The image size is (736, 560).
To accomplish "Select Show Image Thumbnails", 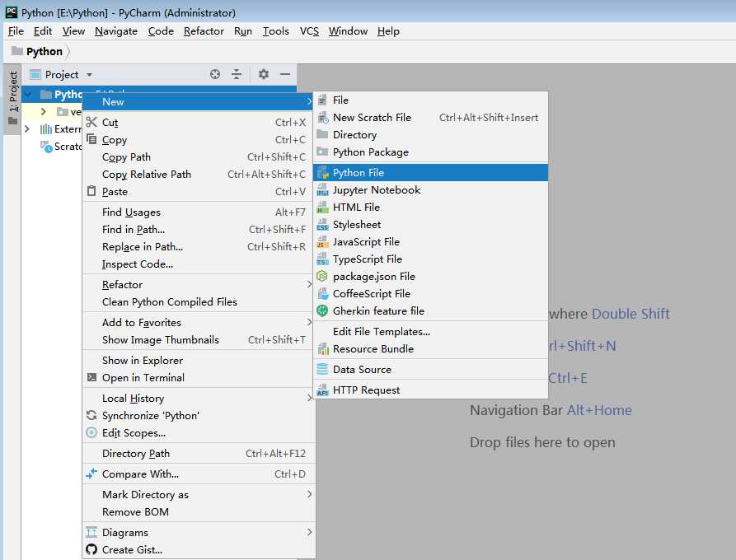I will click(x=198, y=339).
